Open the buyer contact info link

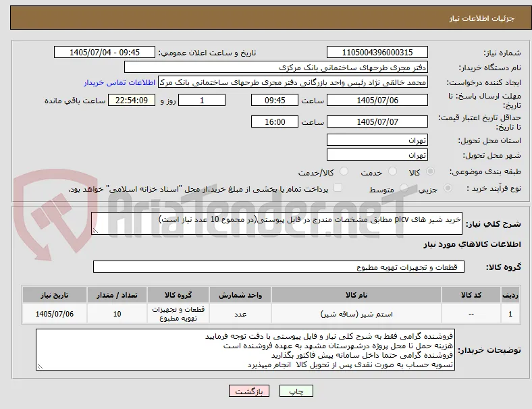119,83
